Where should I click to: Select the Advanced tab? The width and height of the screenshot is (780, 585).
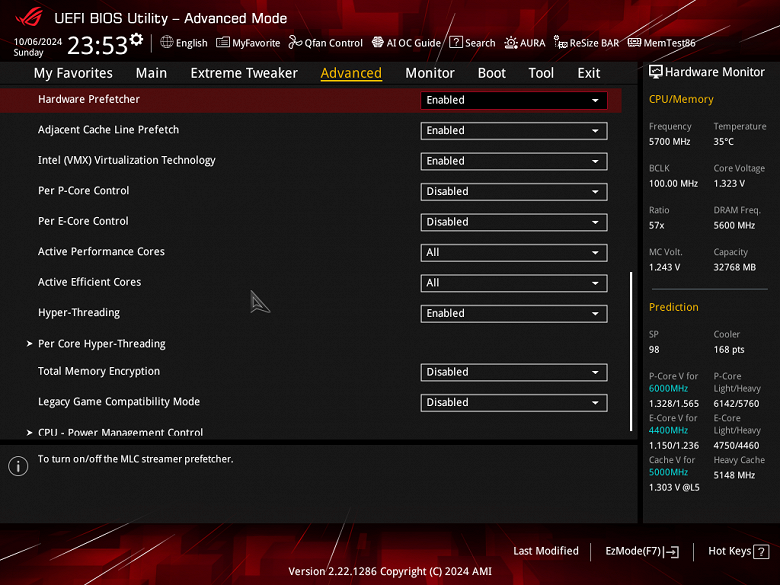(x=351, y=73)
